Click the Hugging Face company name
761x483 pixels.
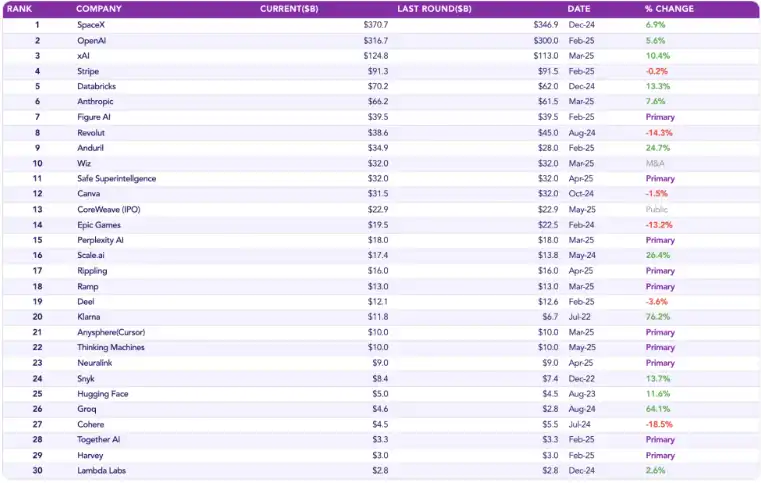pyautogui.click(x=102, y=393)
